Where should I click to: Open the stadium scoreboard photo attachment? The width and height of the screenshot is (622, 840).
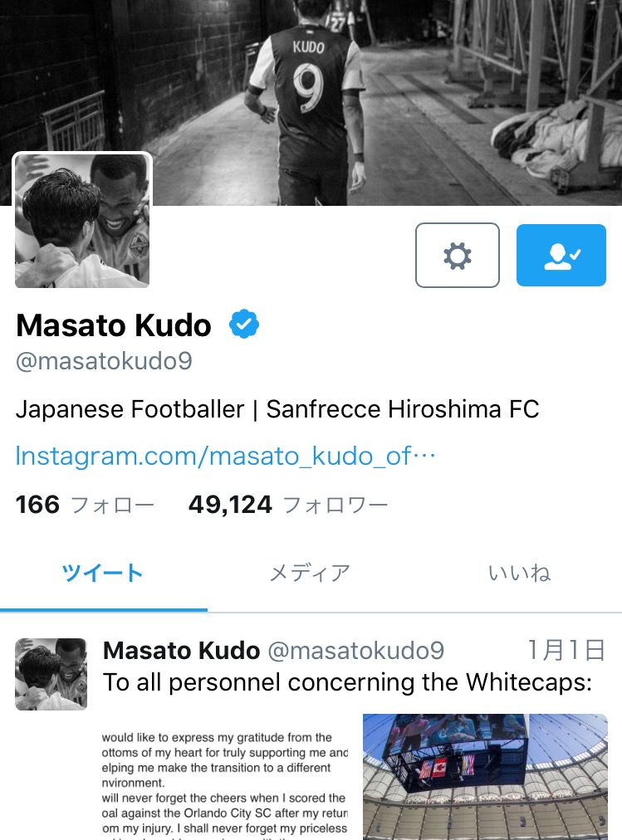pos(485,777)
